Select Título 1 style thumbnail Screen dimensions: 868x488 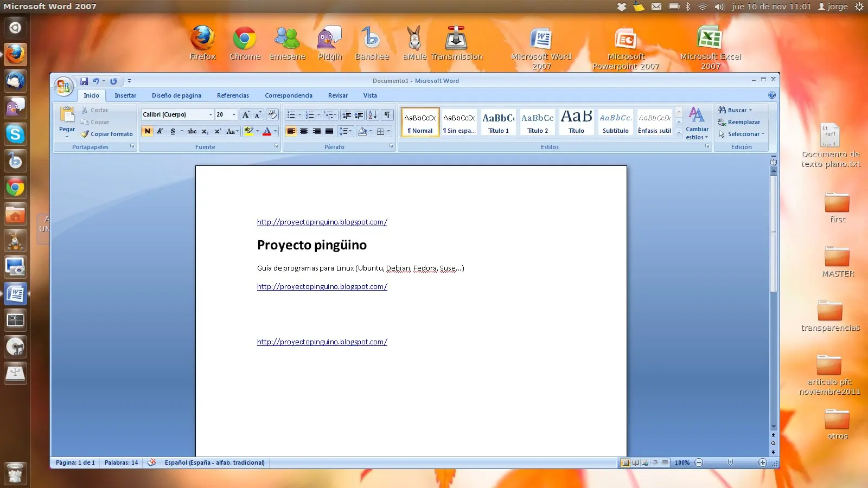pyautogui.click(x=499, y=122)
